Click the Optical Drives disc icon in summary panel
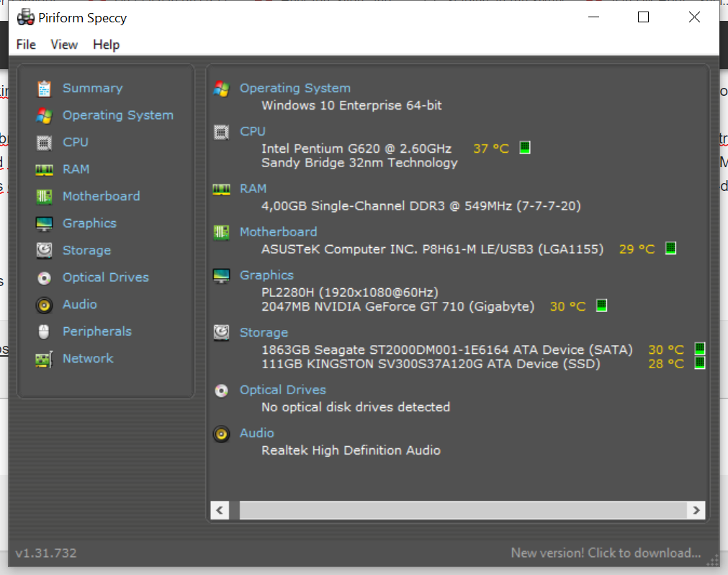Image resolution: width=728 pixels, height=575 pixels. (x=222, y=391)
